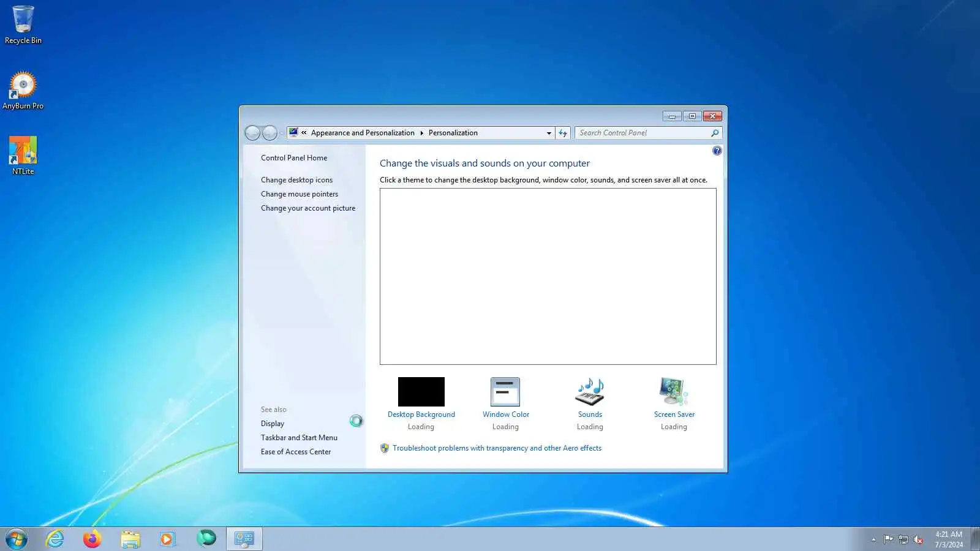The width and height of the screenshot is (980, 551).
Task: Maximize the Personalization window
Action: pos(692,116)
